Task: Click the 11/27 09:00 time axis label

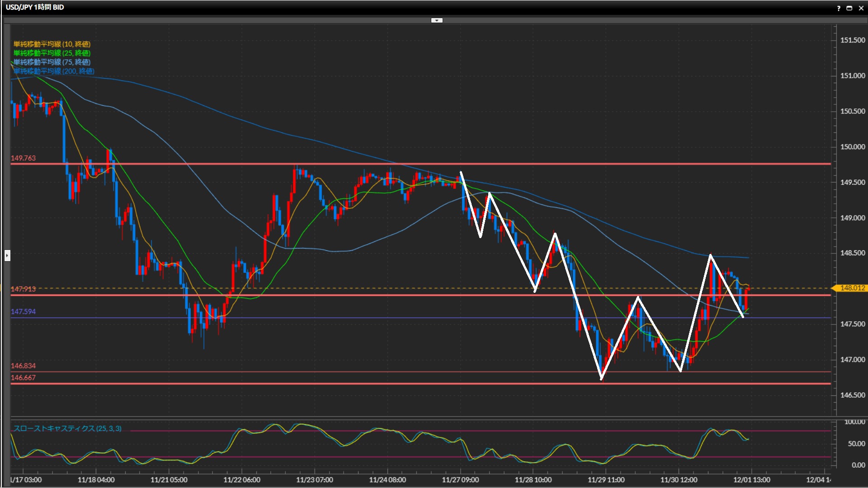Action: coord(460,480)
